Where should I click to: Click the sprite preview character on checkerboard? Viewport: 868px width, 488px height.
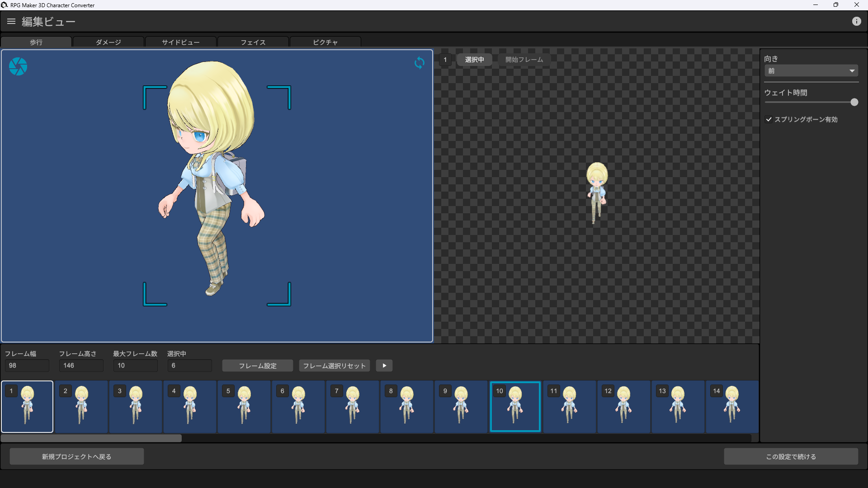pyautogui.click(x=597, y=193)
